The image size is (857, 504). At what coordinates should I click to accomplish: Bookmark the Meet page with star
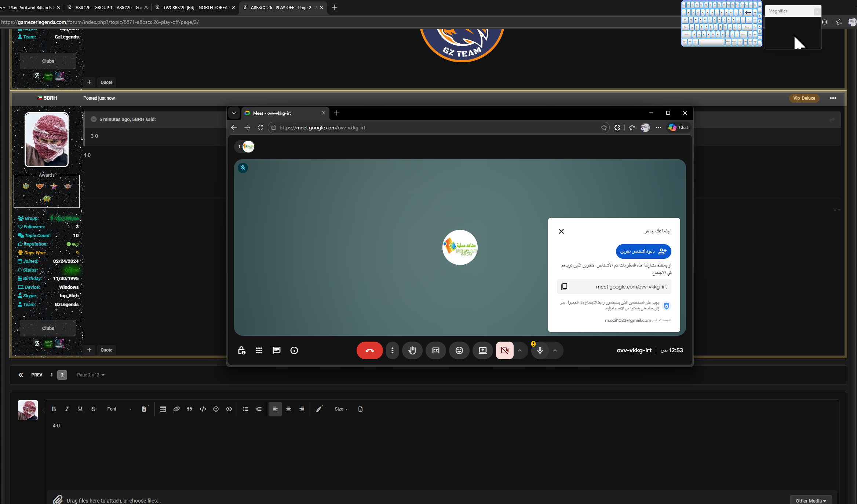[603, 128]
